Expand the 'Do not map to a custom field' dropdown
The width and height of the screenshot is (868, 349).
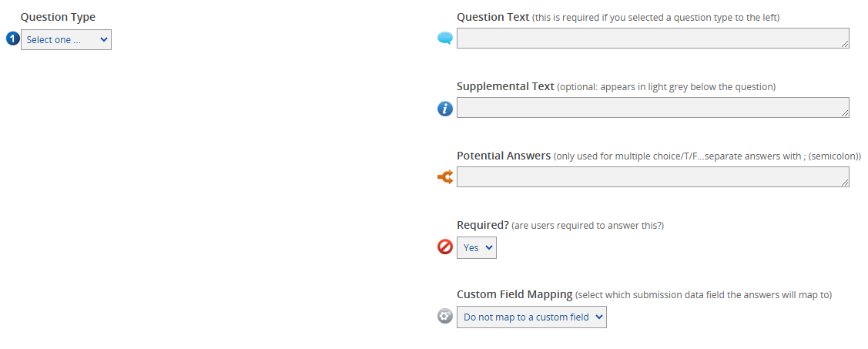[x=531, y=317]
